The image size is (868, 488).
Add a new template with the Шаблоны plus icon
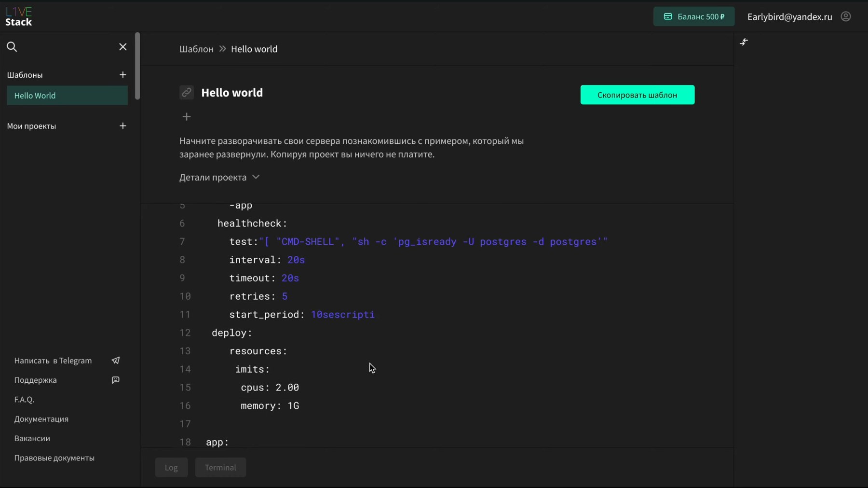click(123, 75)
